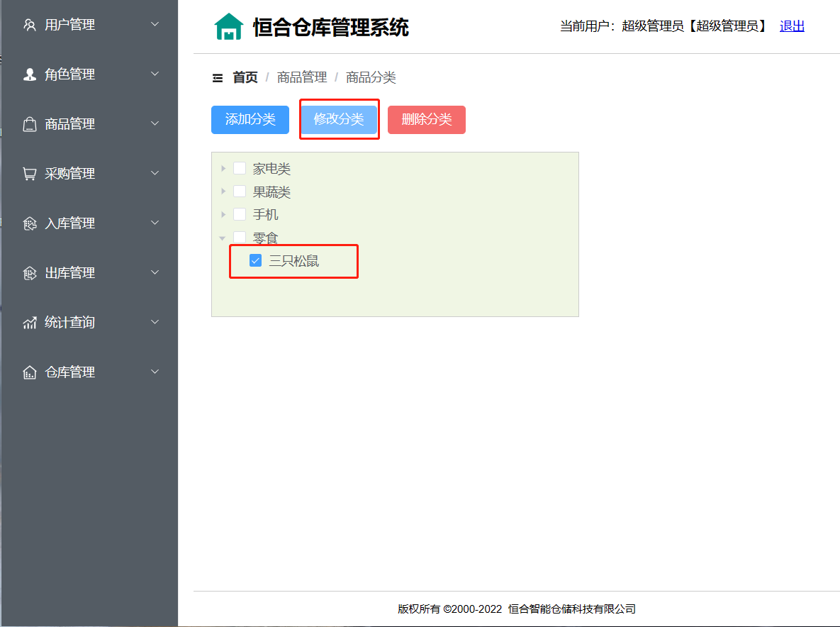Select the 果蔬类 tree label
The height and width of the screenshot is (627, 840).
[x=271, y=192]
